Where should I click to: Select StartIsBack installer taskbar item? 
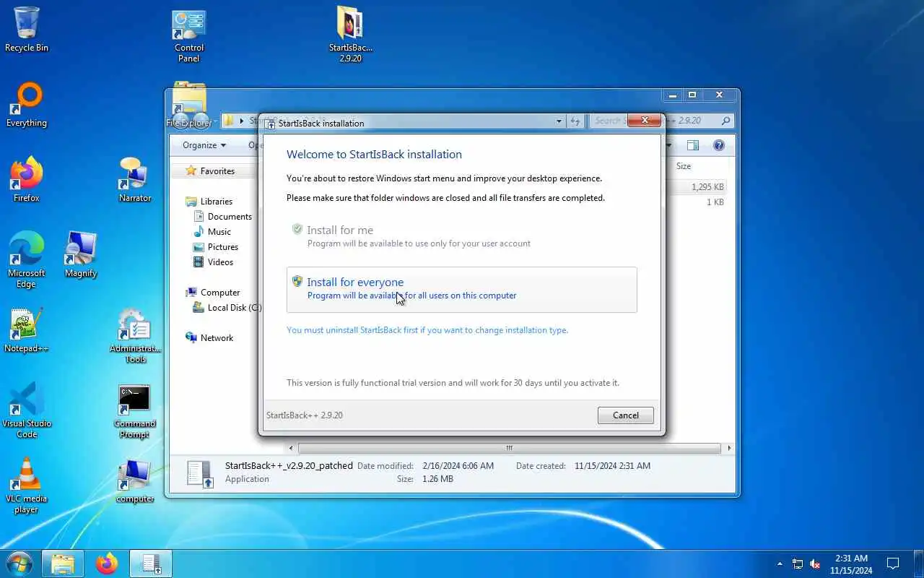pos(151,564)
